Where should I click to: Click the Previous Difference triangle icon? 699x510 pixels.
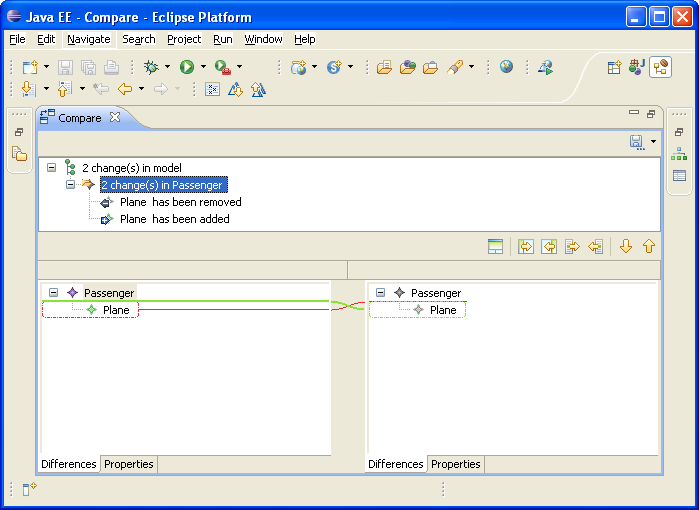tap(258, 89)
